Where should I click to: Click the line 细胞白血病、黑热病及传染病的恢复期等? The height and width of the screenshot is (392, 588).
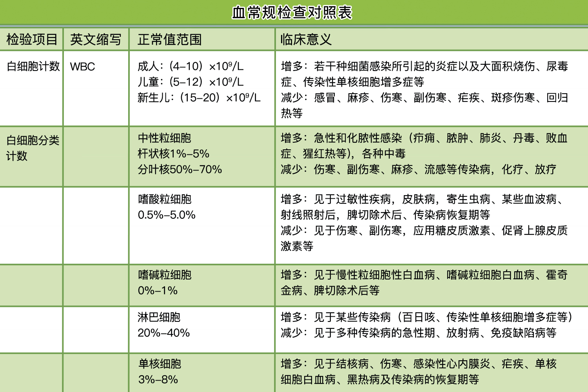(x=380, y=379)
